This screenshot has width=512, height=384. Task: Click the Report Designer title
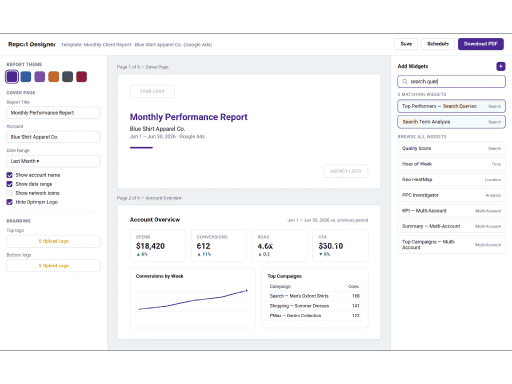tap(32, 44)
